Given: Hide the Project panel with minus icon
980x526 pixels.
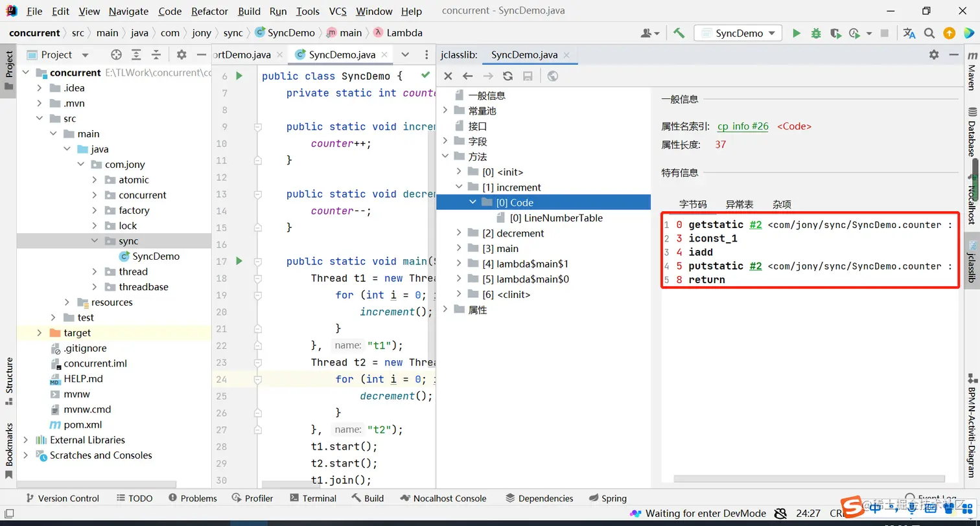Looking at the screenshot, I should pyautogui.click(x=201, y=54).
